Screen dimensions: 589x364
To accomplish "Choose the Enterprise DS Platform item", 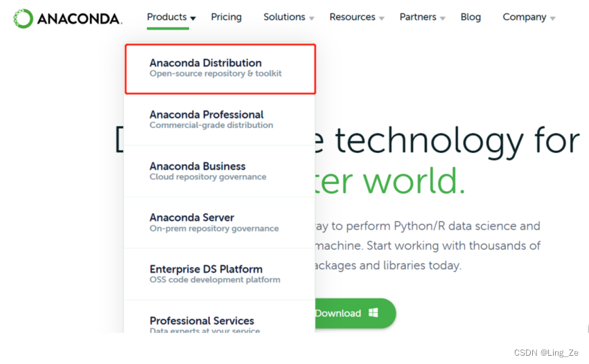I will point(220,274).
